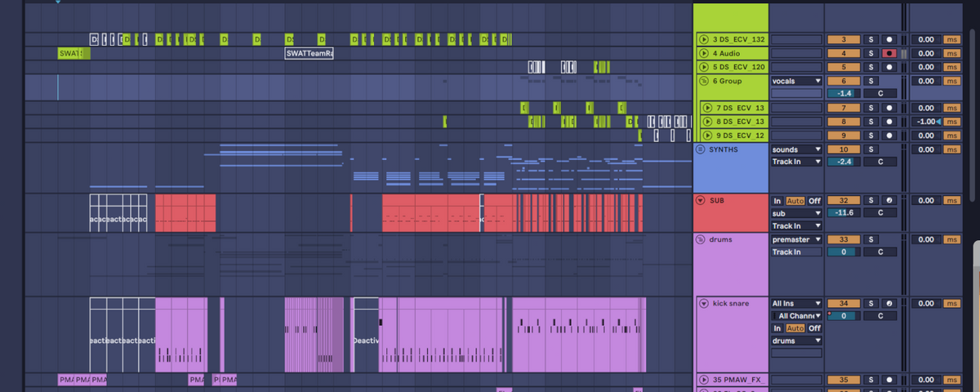Toggle ms delay unit on track 8

coord(951,122)
